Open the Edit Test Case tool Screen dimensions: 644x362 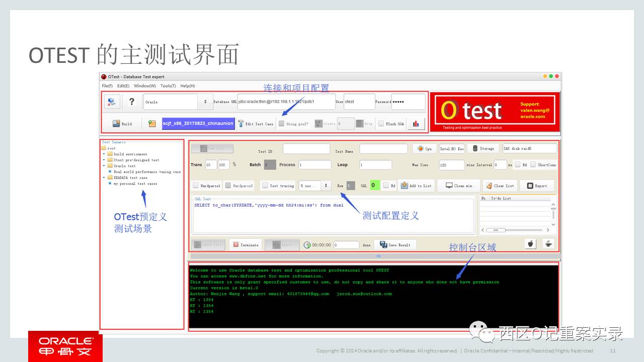click(256, 124)
